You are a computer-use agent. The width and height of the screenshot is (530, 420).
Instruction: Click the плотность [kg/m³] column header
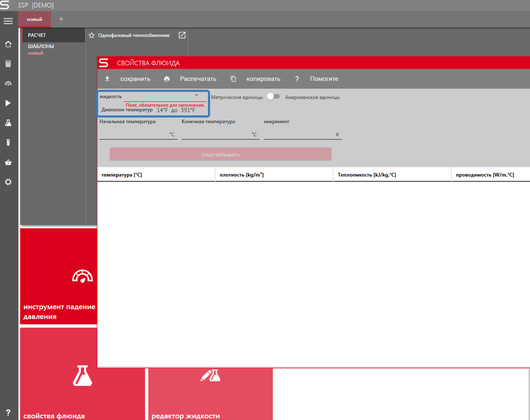(274, 175)
